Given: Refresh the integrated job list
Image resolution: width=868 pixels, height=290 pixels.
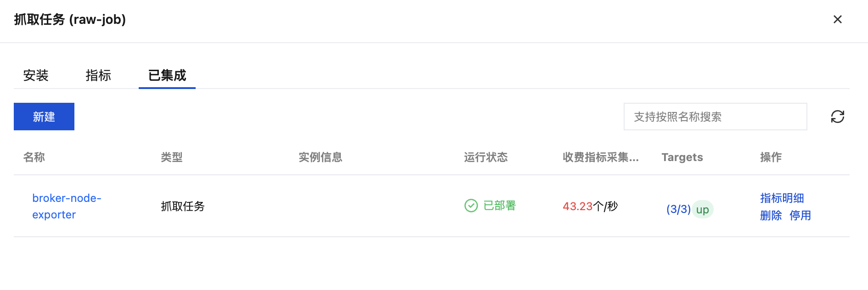Looking at the screenshot, I should click(837, 117).
